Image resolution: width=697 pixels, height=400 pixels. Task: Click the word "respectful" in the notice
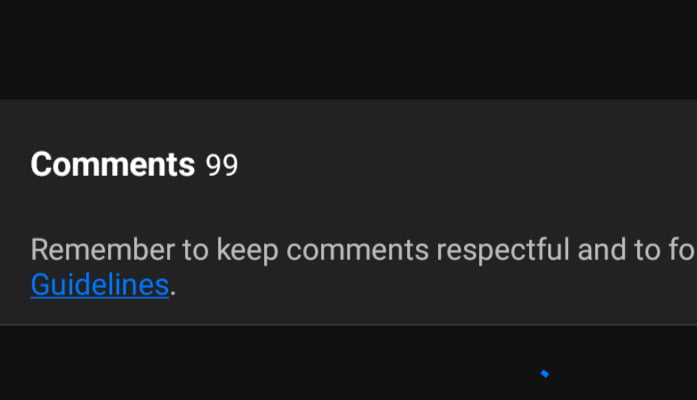[503, 250]
